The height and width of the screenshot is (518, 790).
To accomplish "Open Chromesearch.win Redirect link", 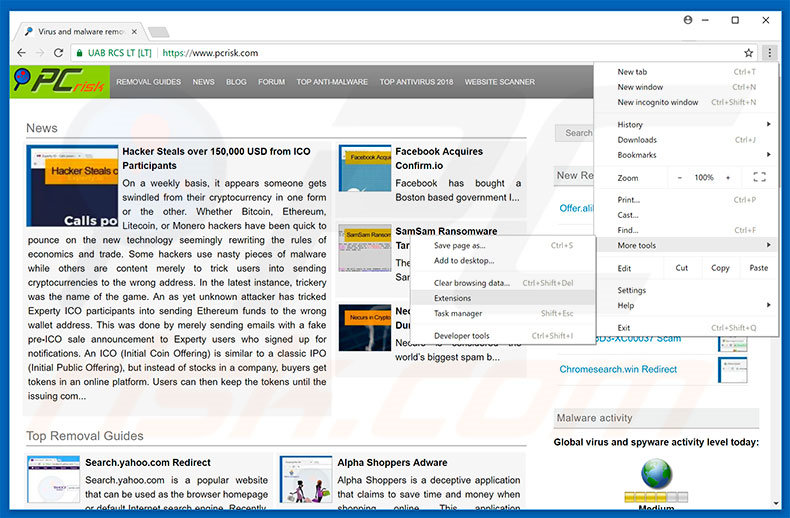I will click(618, 369).
